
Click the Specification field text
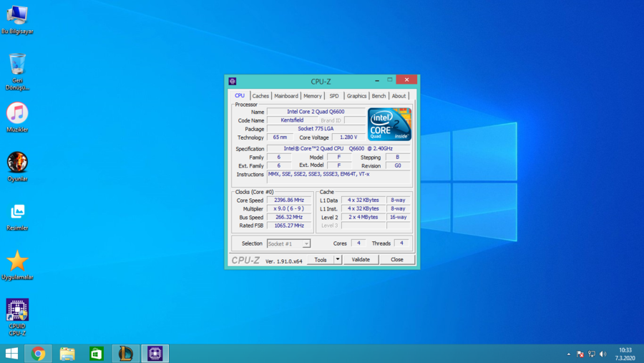pyautogui.click(x=338, y=148)
